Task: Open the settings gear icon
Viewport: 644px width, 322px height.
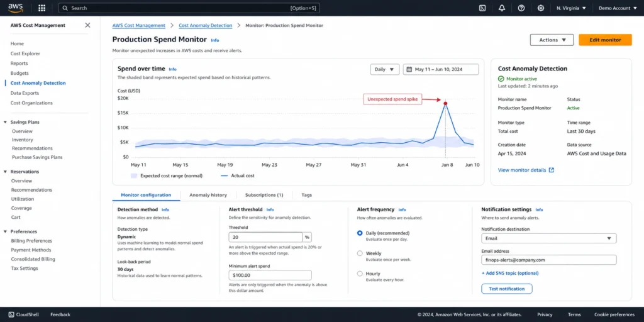Action: [541, 8]
